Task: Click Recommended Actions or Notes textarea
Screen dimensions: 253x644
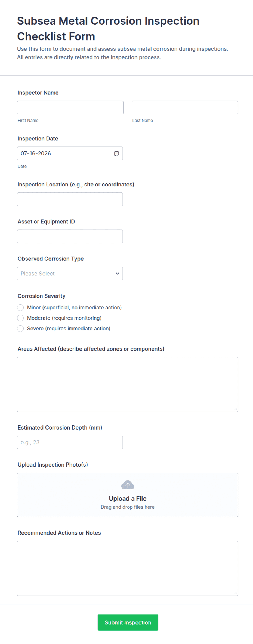Action: (128, 568)
